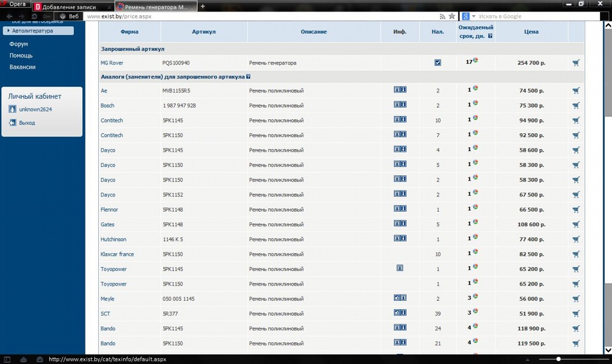
Task: Sort by the Артикул column header
Action: (204, 32)
